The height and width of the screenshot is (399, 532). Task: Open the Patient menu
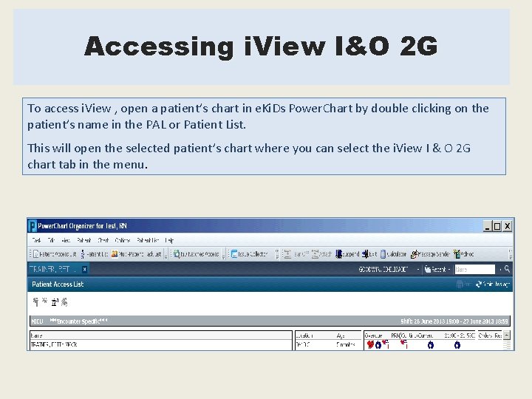(x=83, y=240)
